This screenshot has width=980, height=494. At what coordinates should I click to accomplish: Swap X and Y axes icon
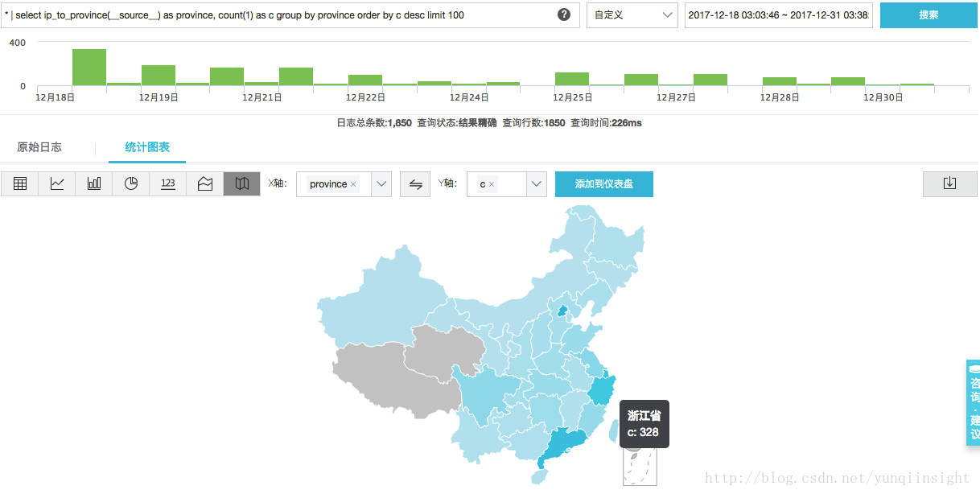pyautogui.click(x=416, y=184)
